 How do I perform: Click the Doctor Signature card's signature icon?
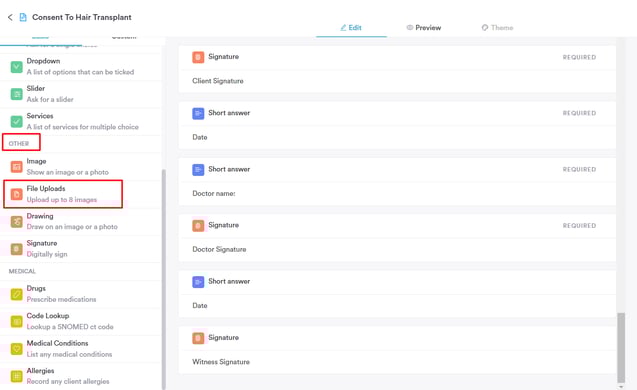[198, 225]
